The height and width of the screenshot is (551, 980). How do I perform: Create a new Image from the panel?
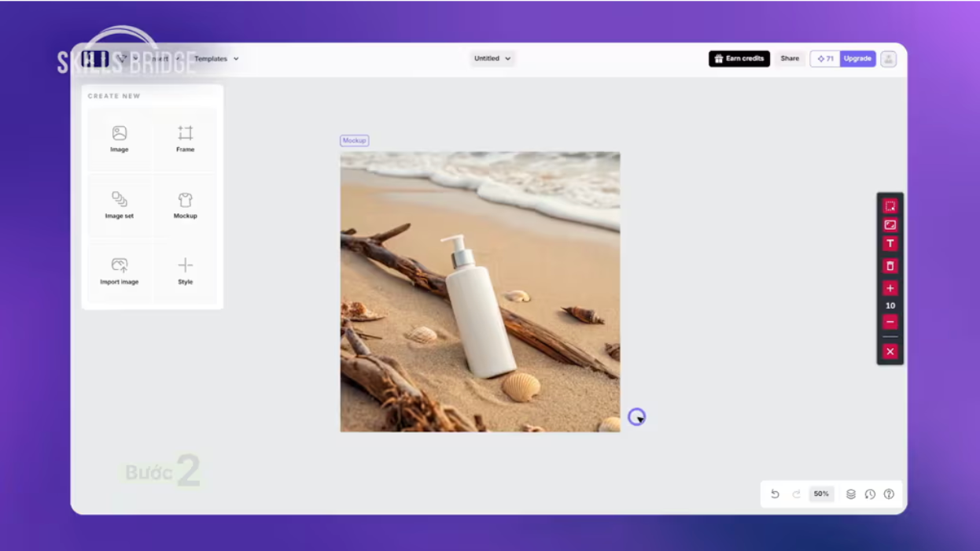[x=120, y=139]
